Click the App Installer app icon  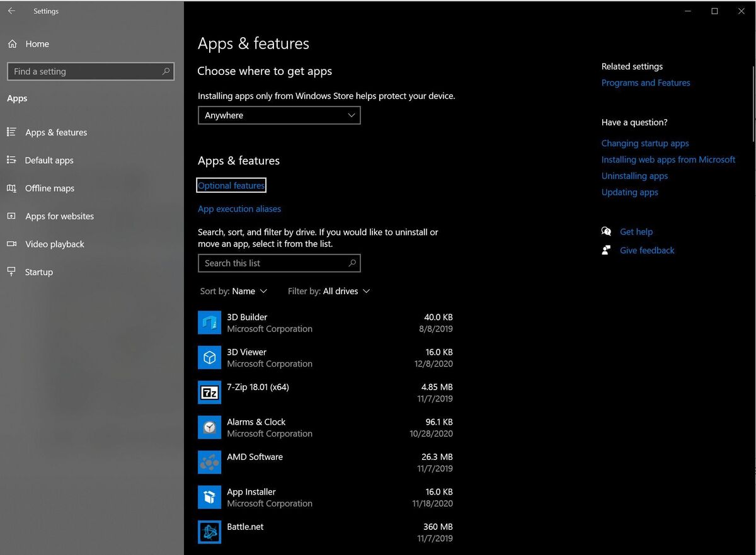pos(209,497)
